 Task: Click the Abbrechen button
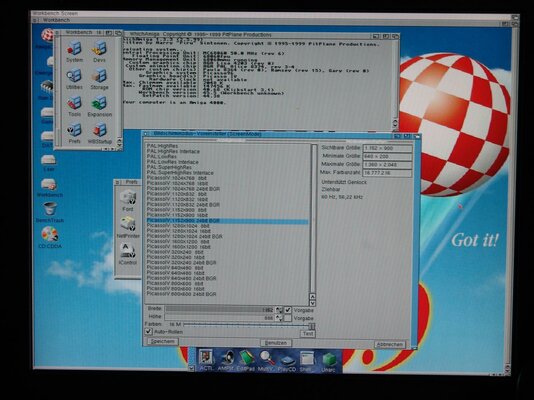tap(390, 344)
